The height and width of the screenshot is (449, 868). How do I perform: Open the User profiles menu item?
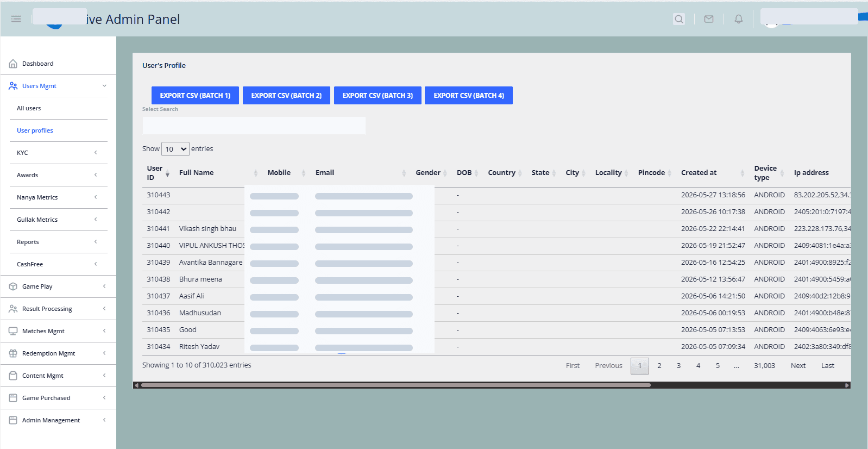[35, 130]
